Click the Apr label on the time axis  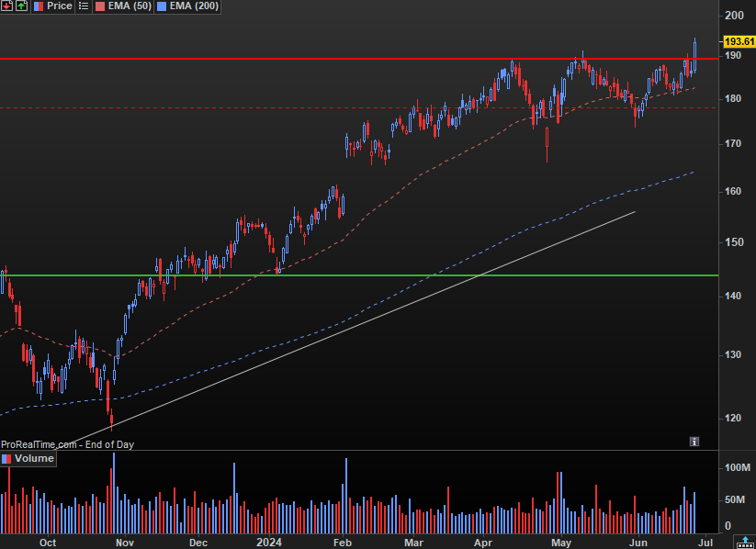(482, 543)
